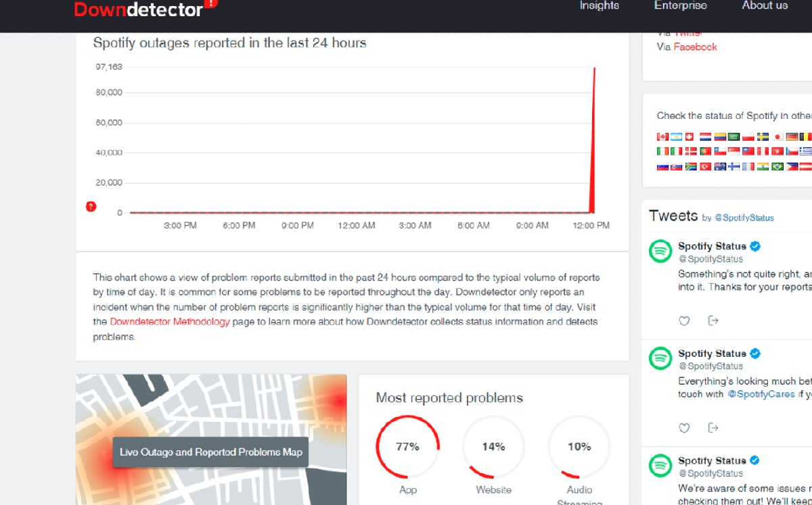Follow the Facebook link
812x505 pixels.
(x=695, y=47)
